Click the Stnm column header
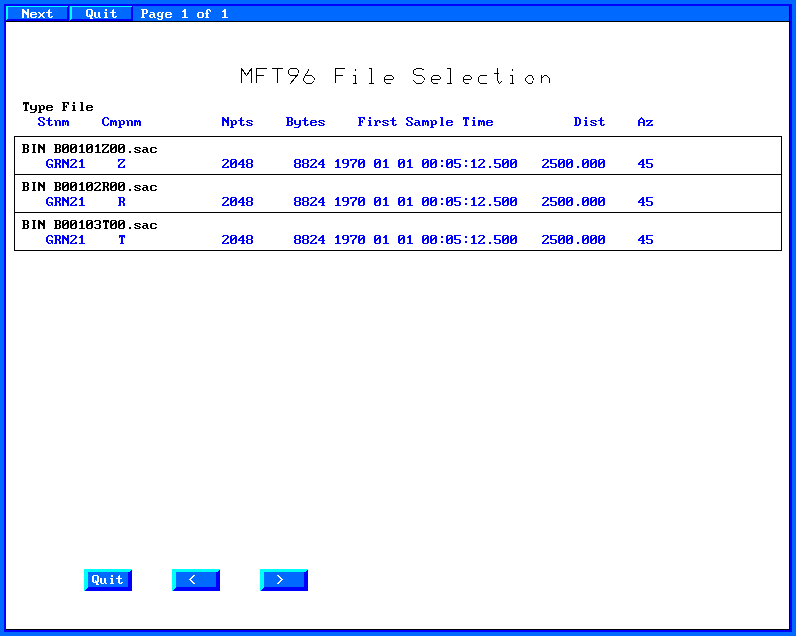Screen dimensions: 796x636 coord(53,122)
